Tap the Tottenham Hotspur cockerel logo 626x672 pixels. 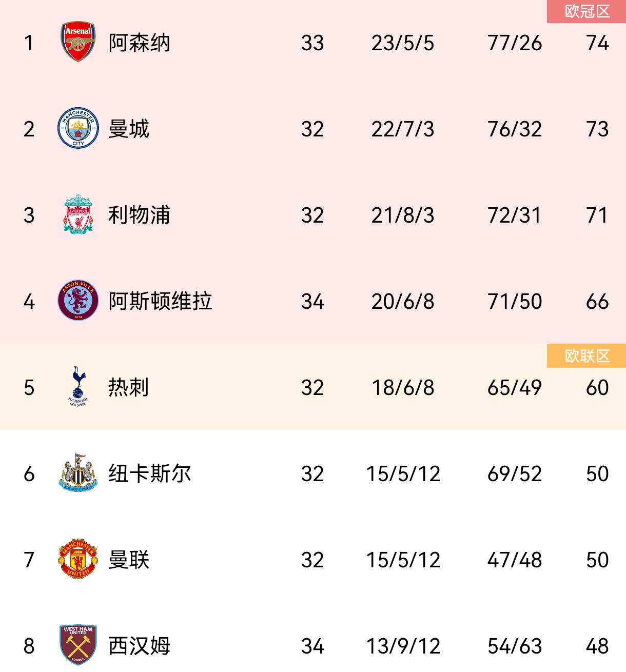[78, 387]
